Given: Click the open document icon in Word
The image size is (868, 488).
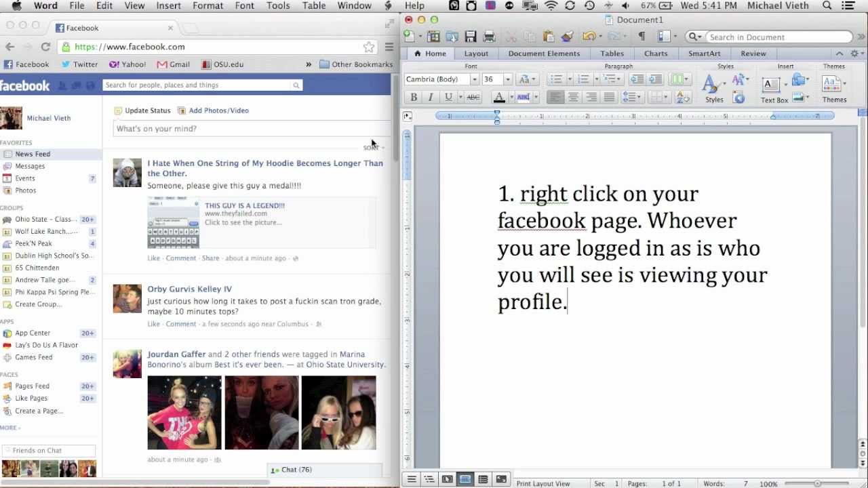Looking at the screenshot, I should click(452, 37).
